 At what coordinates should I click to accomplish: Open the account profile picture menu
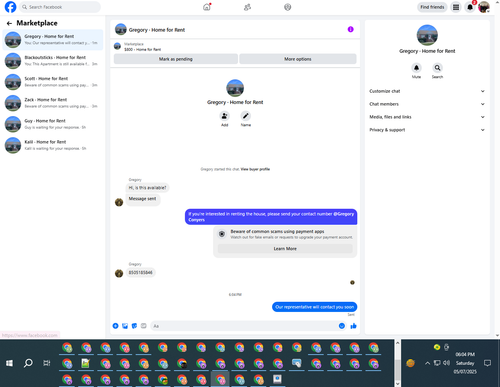click(484, 7)
